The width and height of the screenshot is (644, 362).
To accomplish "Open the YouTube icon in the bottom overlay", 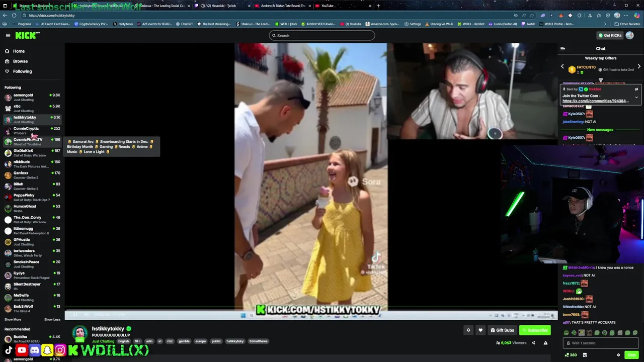I will pyautogui.click(x=22, y=350).
